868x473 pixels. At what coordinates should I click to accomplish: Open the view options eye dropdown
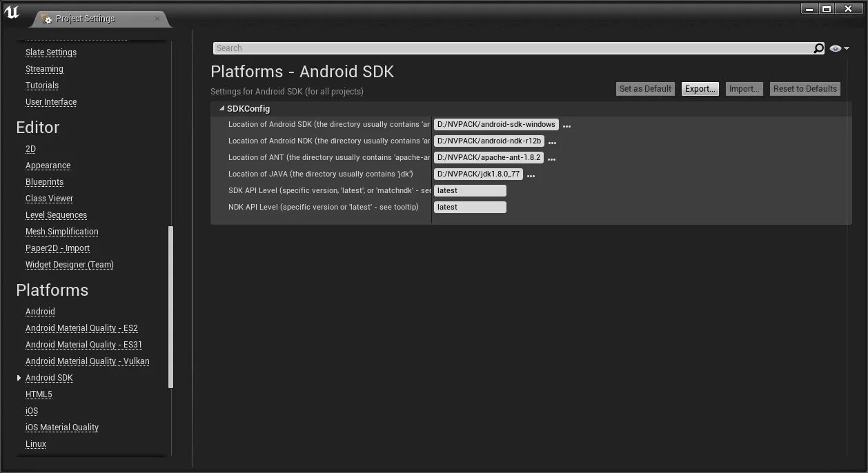click(839, 48)
